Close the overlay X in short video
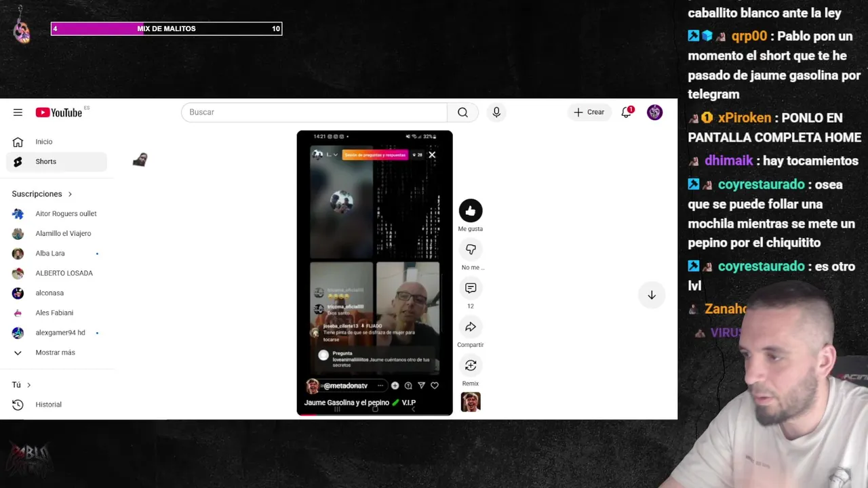This screenshot has height=488, width=868. click(x=432, y=155)
